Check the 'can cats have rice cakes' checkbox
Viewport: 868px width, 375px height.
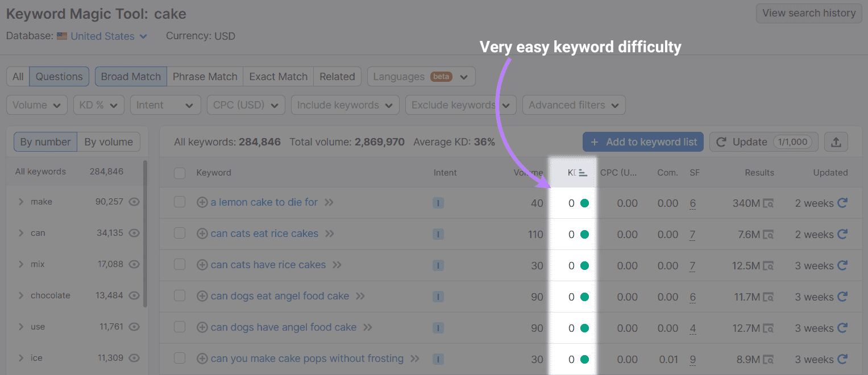click(180, 264)
